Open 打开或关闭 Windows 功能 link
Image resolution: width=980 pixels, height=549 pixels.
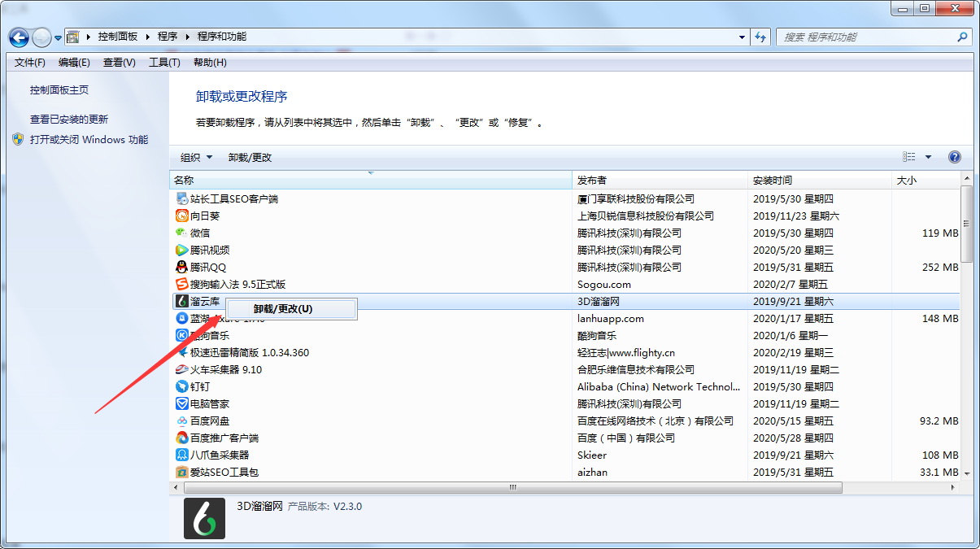point(89,139)
